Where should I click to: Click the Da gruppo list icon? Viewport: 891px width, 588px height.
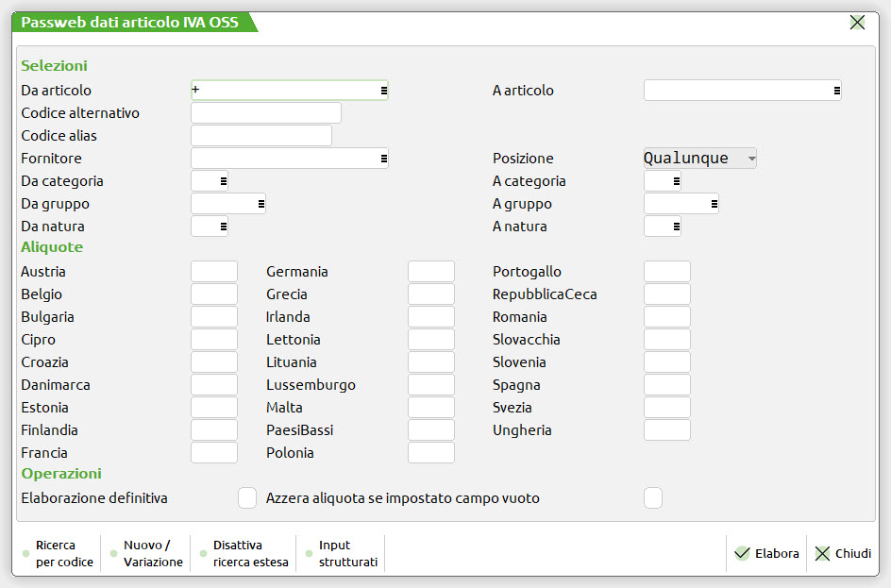tap(261, 204)
